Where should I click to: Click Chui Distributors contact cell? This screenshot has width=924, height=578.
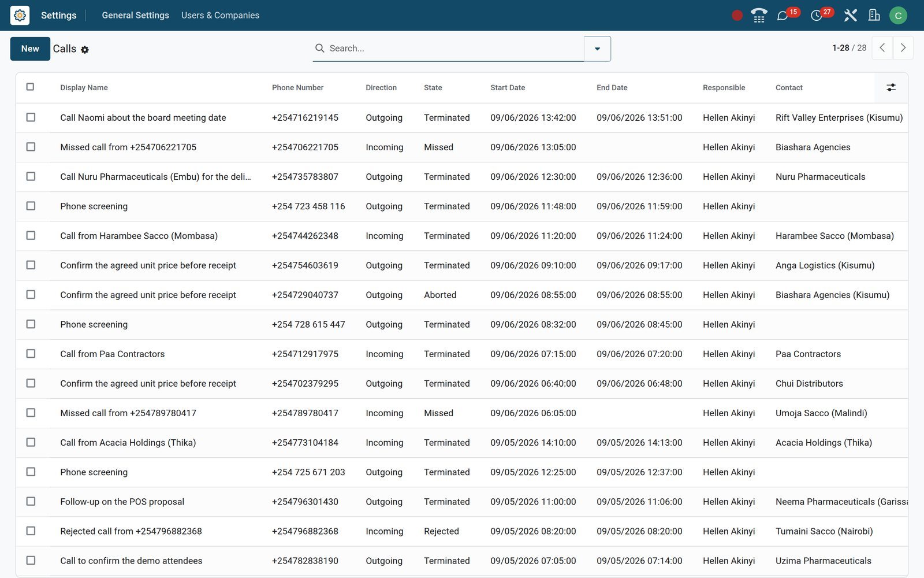(809, 383)
